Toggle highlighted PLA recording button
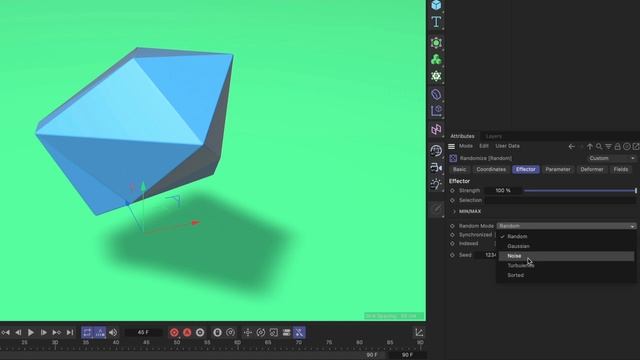Screen dimensions: 640x360 [299, 333]
